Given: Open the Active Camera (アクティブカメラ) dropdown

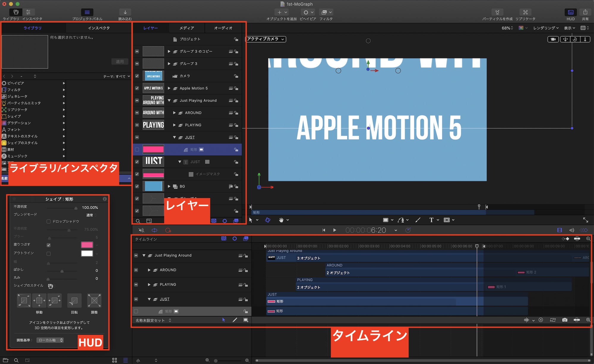Looking at the screenshot, I should tap(266, 39).
